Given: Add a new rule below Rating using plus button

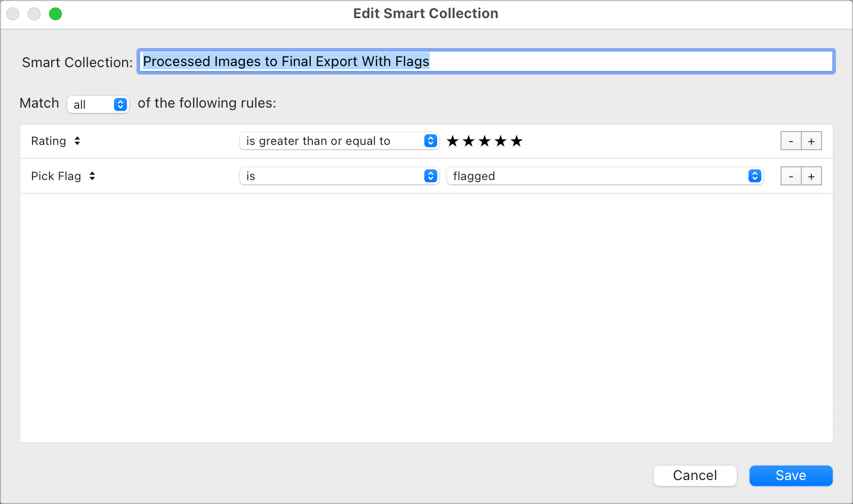Looking at the screenshot, I should point(811,141).
